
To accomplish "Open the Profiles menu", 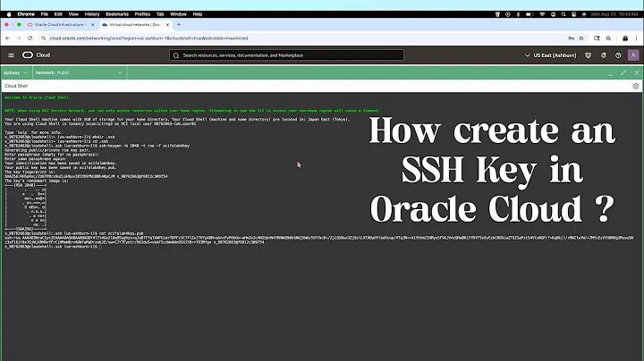I will coord(142,14).
